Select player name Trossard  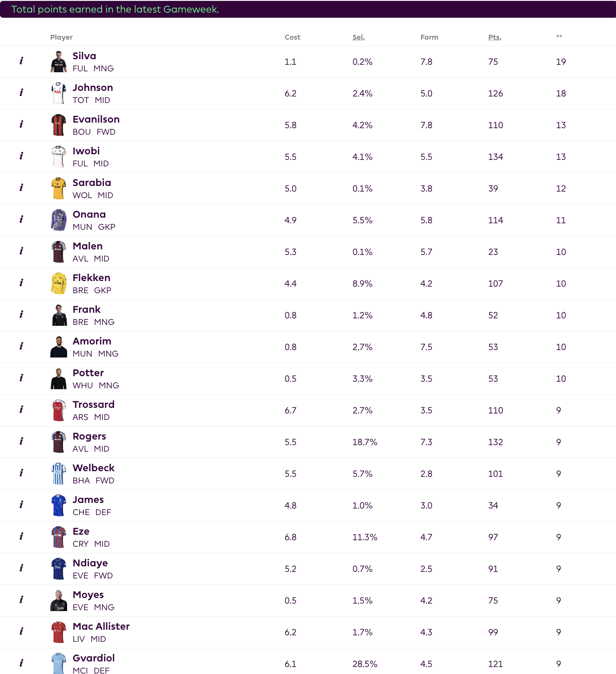tap(94, 405)
